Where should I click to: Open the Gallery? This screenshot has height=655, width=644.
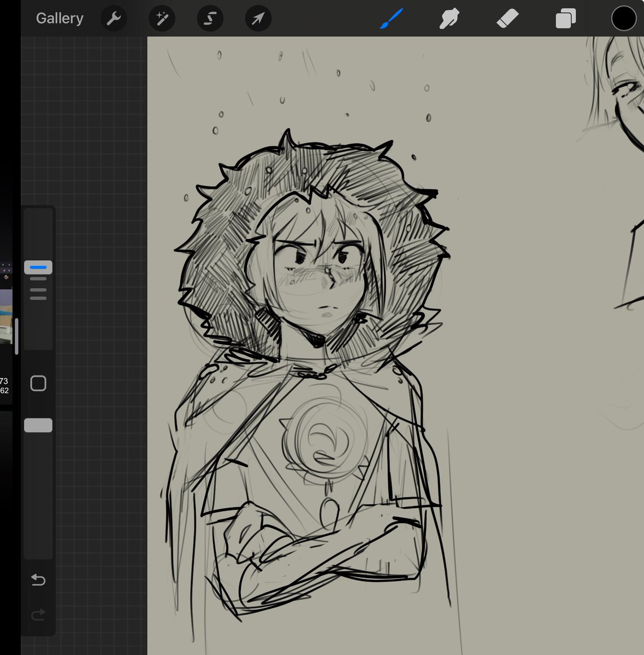(x=60, y=19)
